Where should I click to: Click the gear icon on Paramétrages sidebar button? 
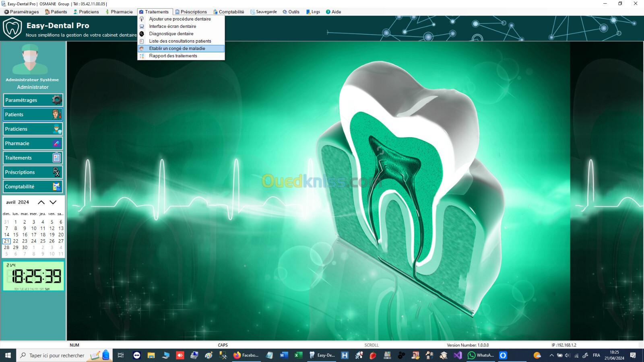[x=57, y=100]
